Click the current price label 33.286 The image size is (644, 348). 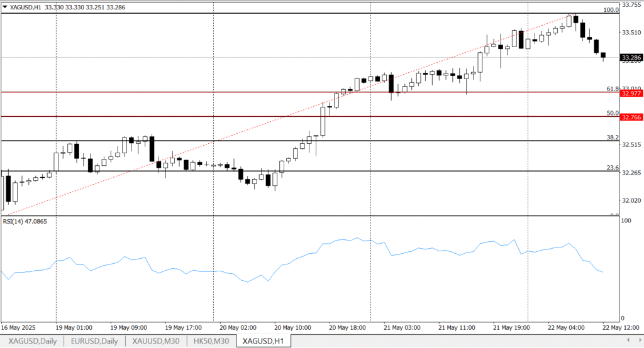tap(631, 58)
